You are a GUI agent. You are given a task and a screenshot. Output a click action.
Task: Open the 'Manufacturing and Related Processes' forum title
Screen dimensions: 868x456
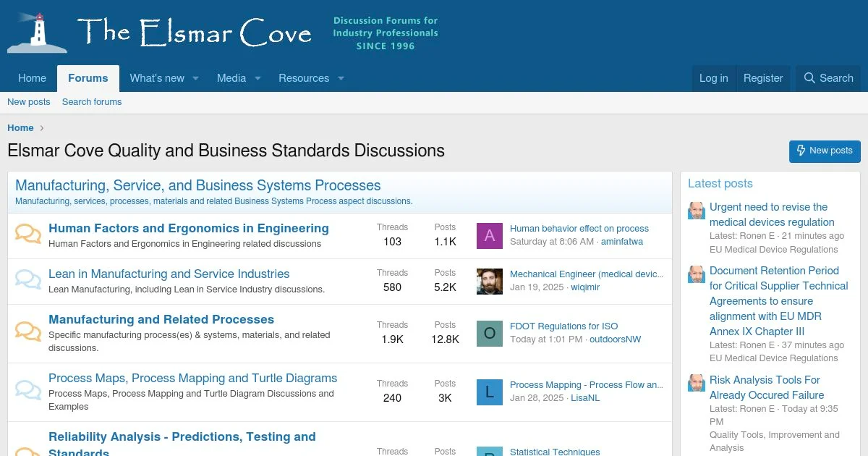[x=161, y=320]
